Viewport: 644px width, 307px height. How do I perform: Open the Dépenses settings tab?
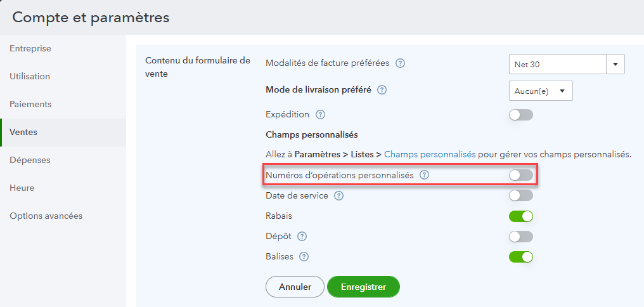[x=30, y=160]
